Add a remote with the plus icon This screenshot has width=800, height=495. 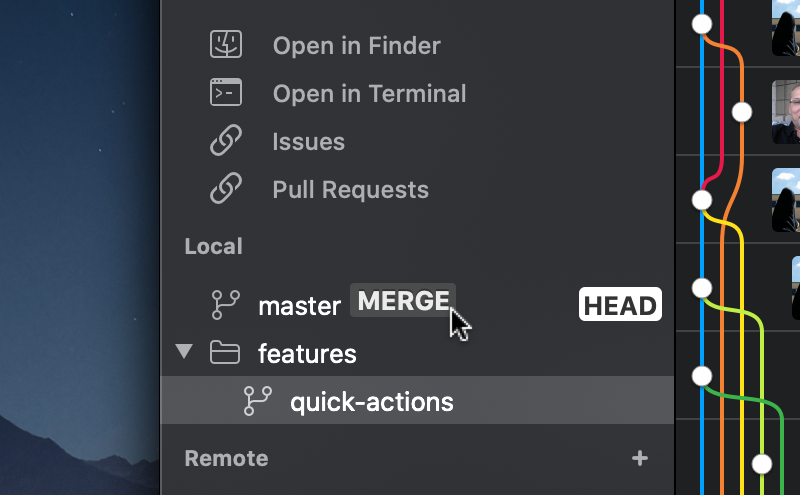click(x=640, y=458)
